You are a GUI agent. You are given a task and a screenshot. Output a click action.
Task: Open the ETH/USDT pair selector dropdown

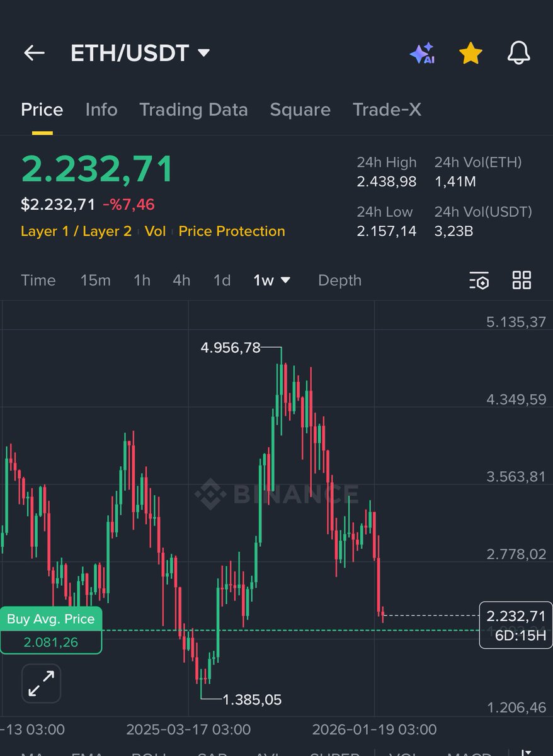[x=138, y=53]
